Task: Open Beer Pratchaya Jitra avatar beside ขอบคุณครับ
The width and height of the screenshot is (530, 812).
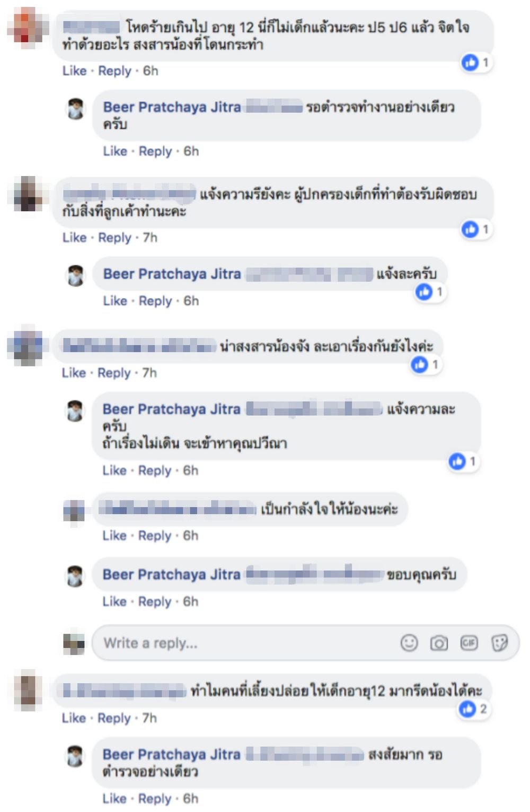Action: pyautogui.click(x=75, y=575)
